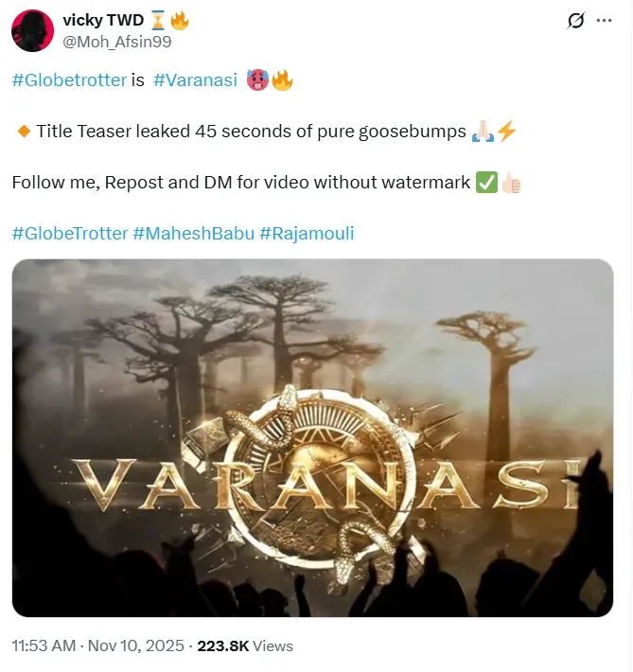Click the Grok explain-post icon
Image resolution: width=633 pixels, height=672 pixels.
[x=573, y=21]
